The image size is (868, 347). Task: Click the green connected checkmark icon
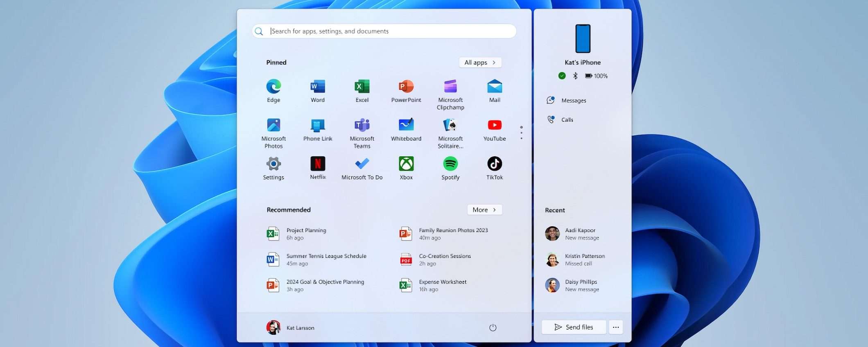[562, 76]
